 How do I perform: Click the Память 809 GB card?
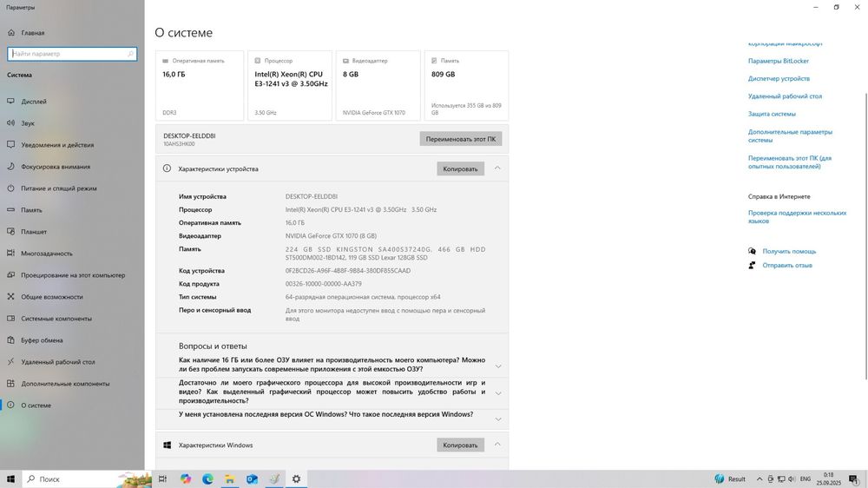click(x=466, y=85)
